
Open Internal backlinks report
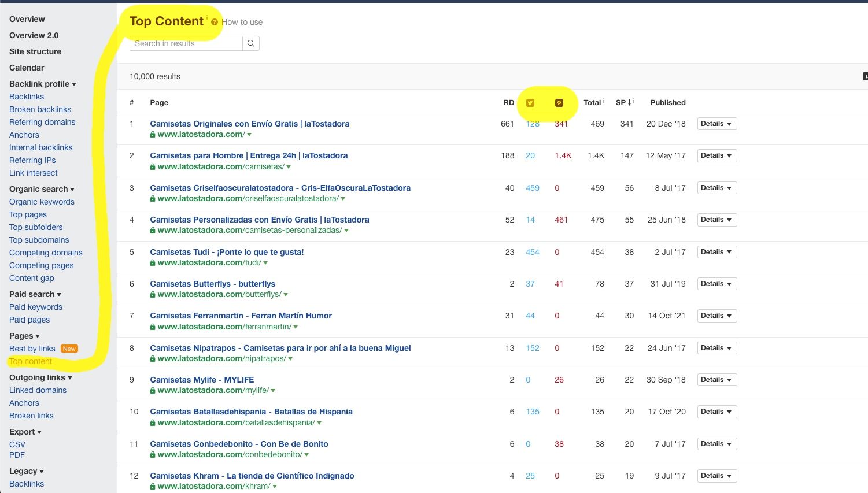41,147
